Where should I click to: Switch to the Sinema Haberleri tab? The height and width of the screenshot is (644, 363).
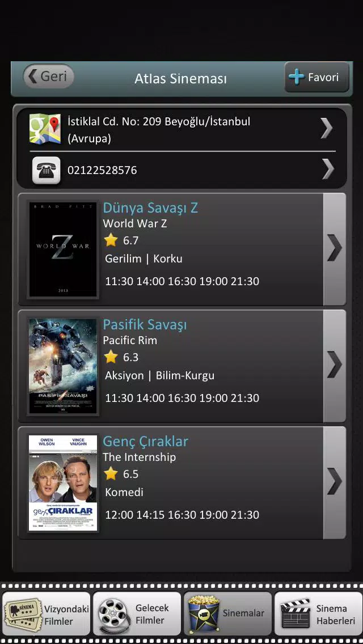point(318,613)
